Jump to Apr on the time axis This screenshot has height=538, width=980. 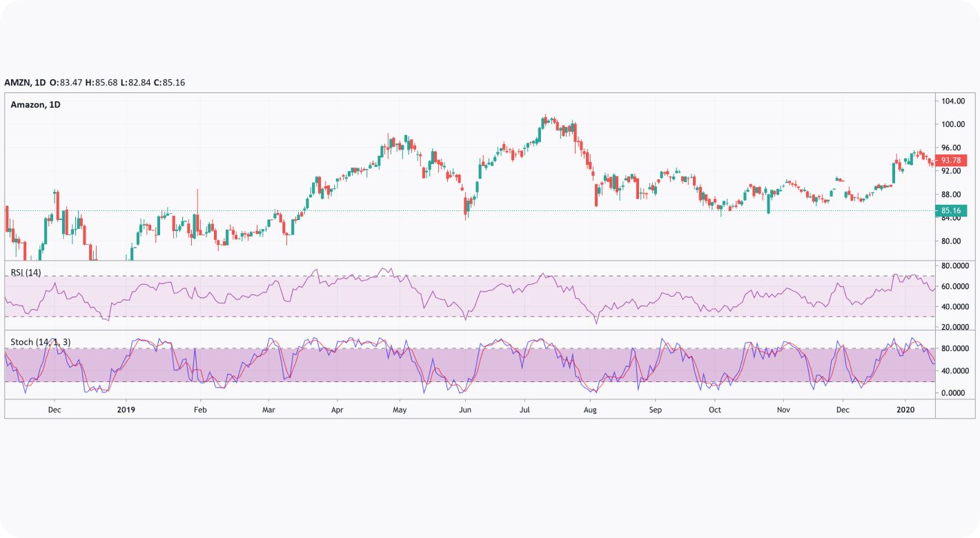coord(337,410)
